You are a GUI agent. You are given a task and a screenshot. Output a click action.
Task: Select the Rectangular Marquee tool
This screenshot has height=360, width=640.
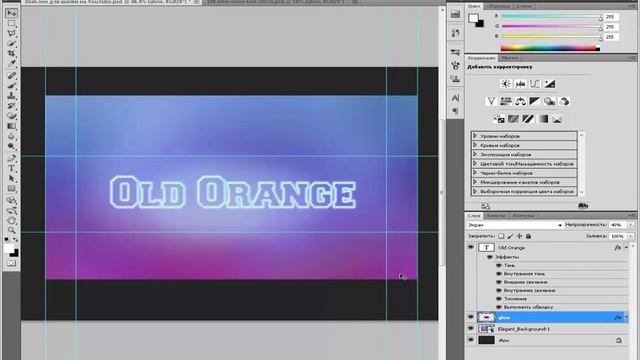tap(11, 24)
